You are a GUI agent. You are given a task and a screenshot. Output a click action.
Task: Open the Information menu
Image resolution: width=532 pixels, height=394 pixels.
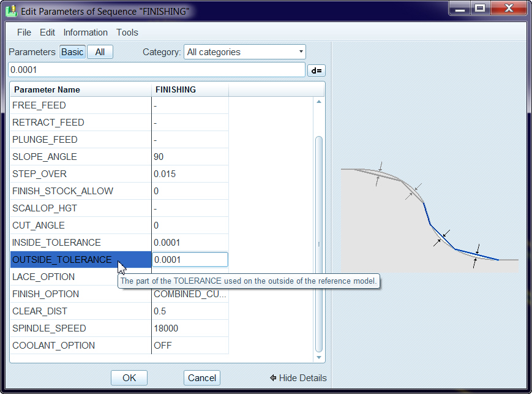click(85, 32)
